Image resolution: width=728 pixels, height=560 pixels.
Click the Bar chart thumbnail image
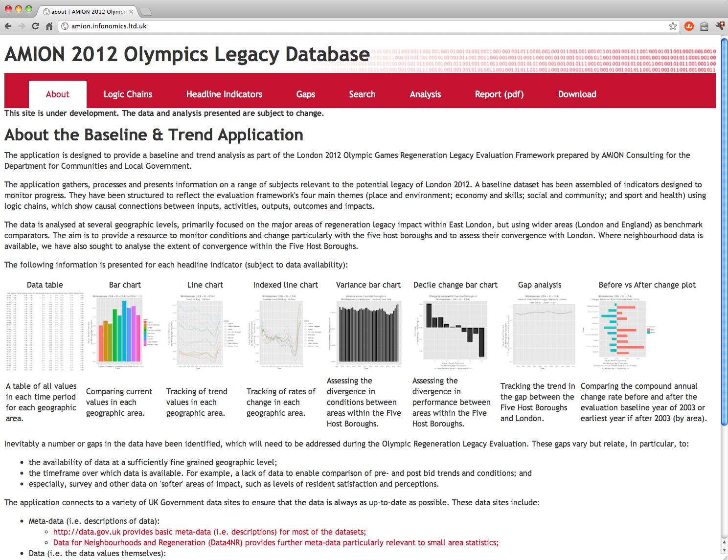point(125,331)
